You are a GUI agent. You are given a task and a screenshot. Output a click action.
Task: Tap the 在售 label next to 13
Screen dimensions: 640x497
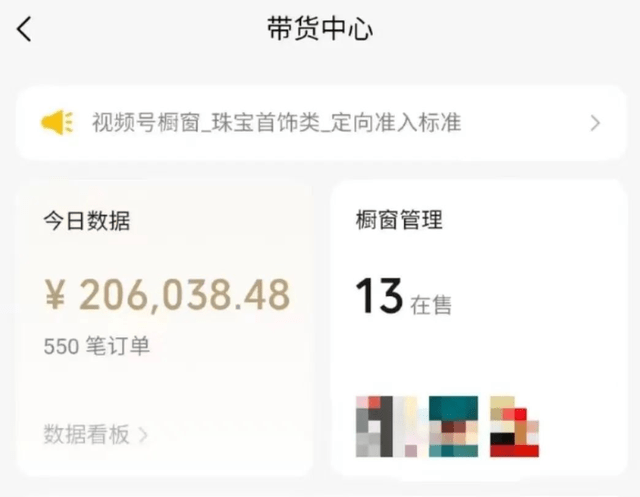coord(431,305)
